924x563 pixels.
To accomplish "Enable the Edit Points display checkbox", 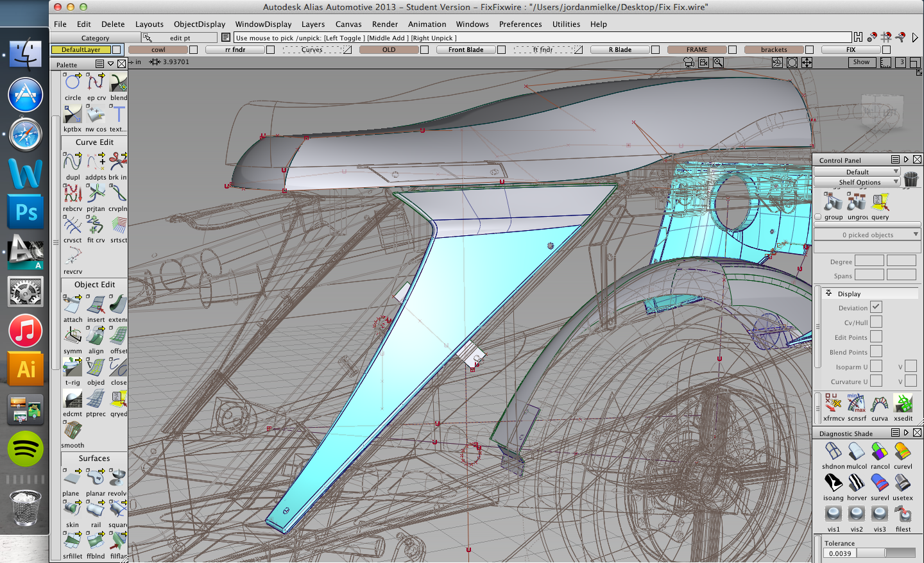I will (x=876, y=337).
